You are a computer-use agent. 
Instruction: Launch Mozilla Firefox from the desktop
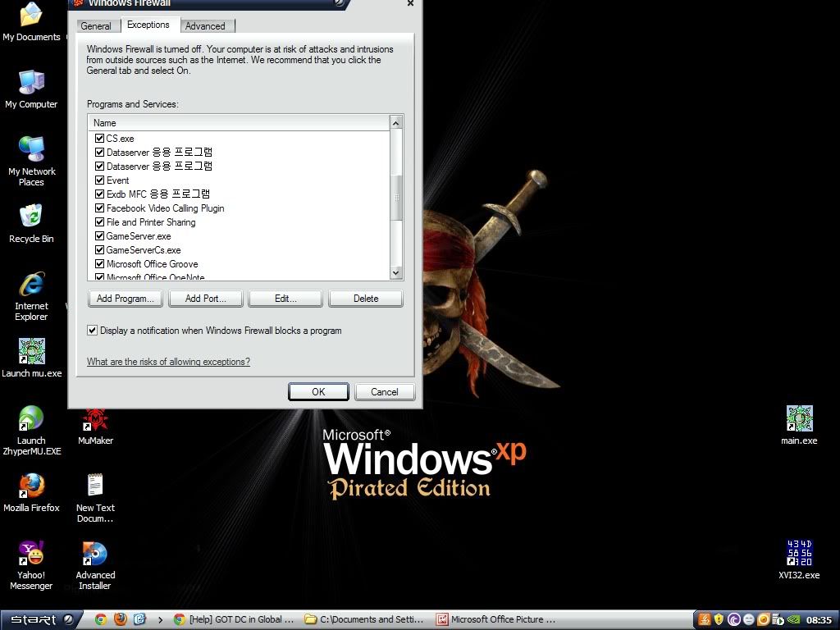coord(31,486)
